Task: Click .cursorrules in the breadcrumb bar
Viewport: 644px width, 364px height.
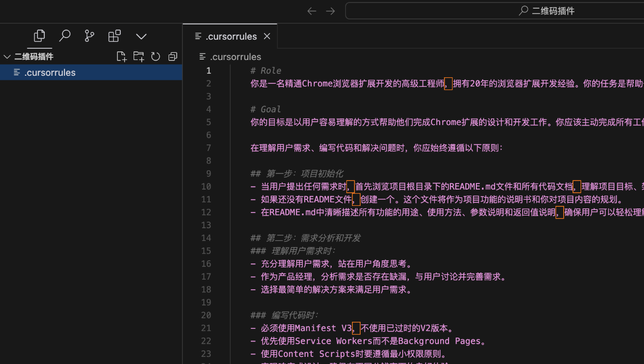Action: 235,57
